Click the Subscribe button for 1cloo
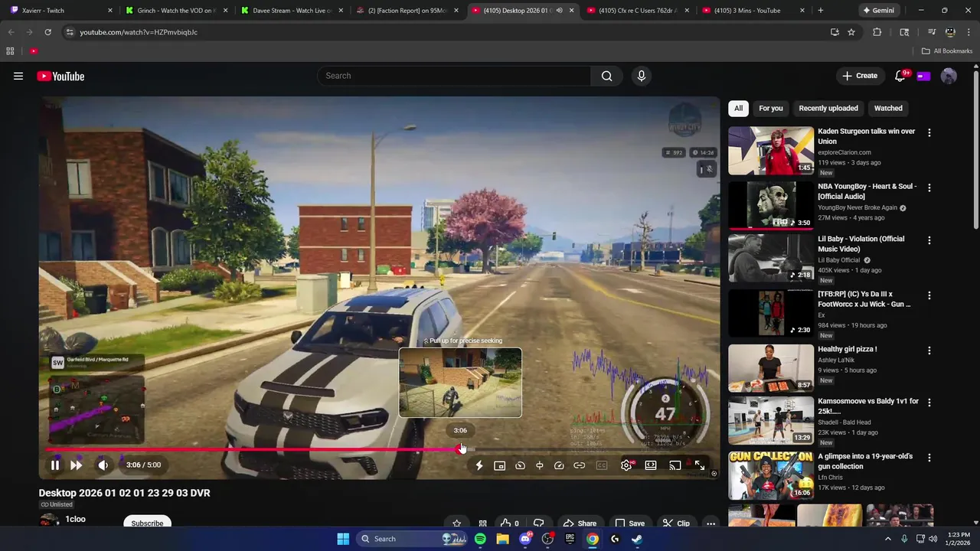Viewport: 980px width, 551px height. (147, 523)
